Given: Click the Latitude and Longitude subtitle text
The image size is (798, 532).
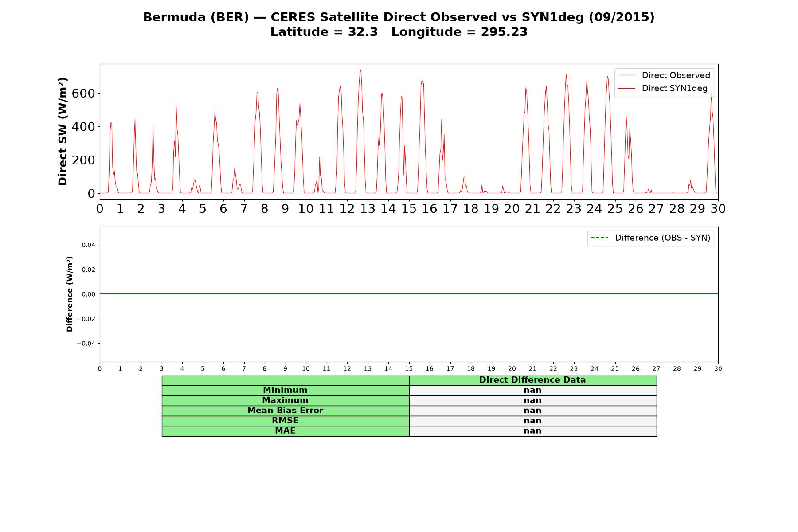Looking at the screenshot, I should click(x=399, y=32).
